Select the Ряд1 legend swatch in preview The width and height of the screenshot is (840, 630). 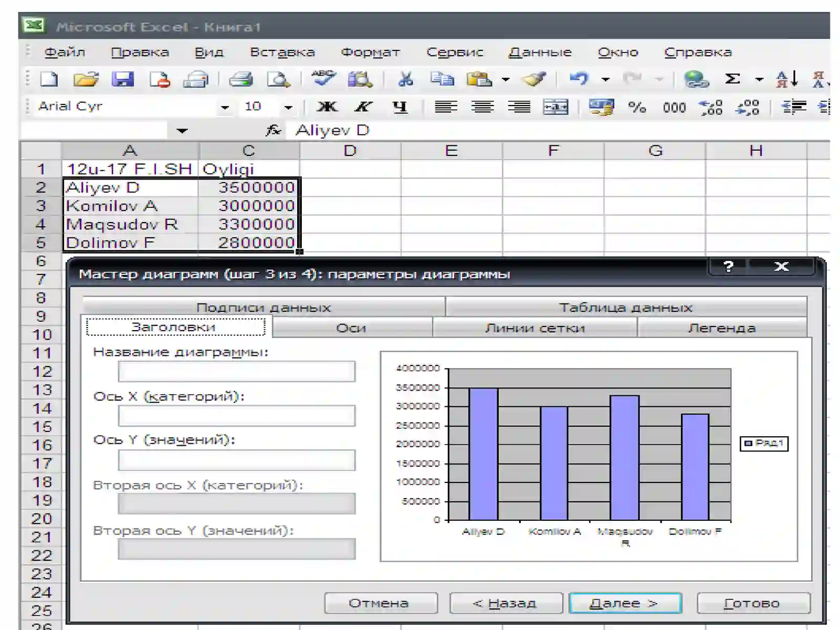(x=749, y=443)
